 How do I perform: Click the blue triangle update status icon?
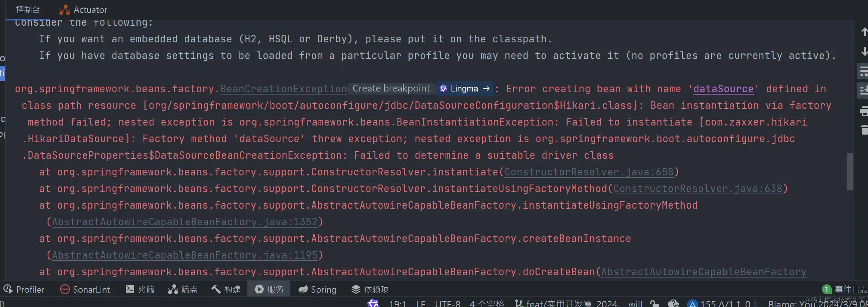(692, 304)
